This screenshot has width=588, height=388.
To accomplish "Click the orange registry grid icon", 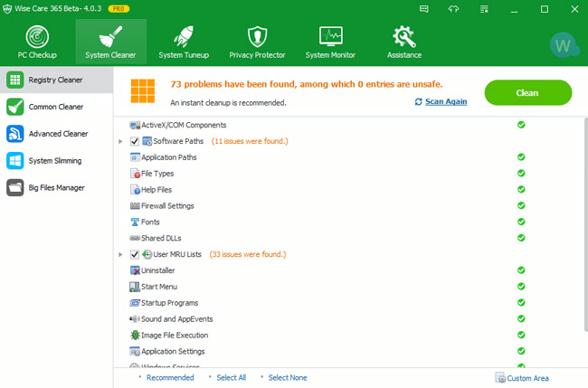I will (x=143, y=90).
